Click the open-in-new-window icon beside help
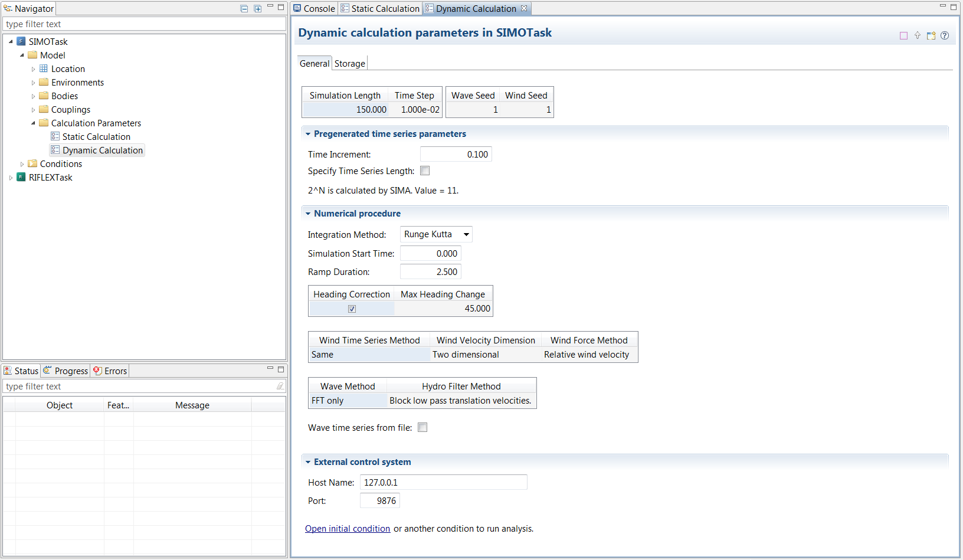This screenshot has height=560, width=963. [931, 35]
